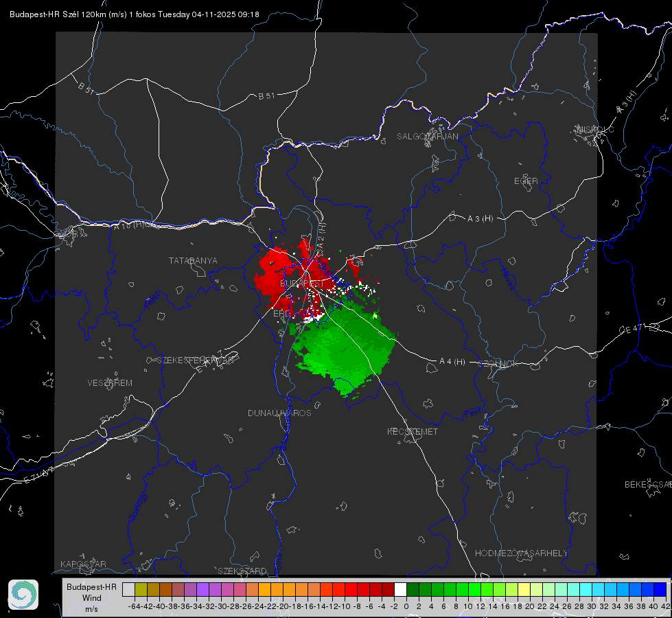672x618 pixels.
Task: Pick the light gray first legend swatch
Action: 128,589
